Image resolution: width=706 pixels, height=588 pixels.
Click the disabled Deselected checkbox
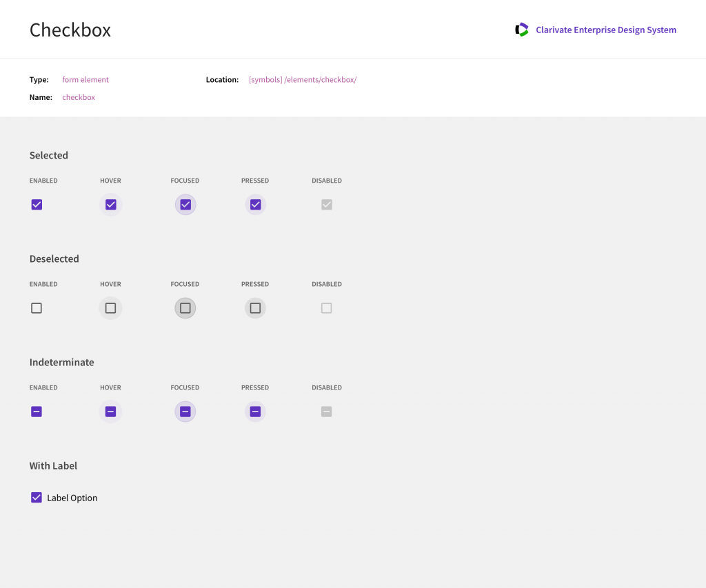pyautogui.click(x=327, y=308)
